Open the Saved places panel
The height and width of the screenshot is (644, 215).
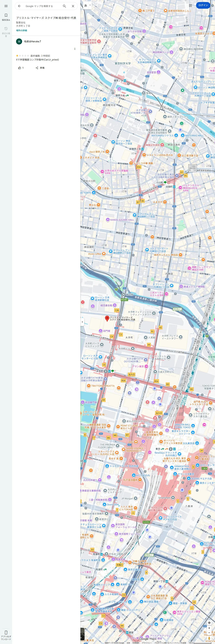(6, 17)
